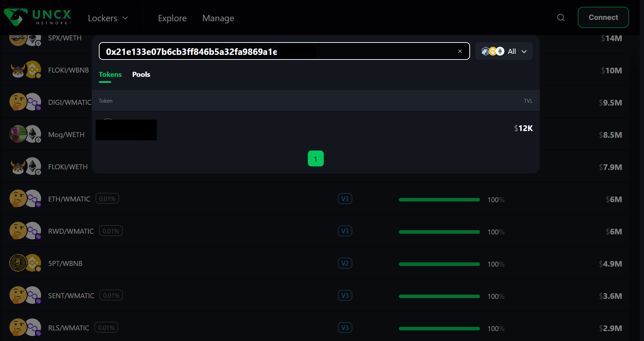This screenshot has width=644, height=341.
Task: Clear the search field with X icon
Action: (x=460, y=51)
